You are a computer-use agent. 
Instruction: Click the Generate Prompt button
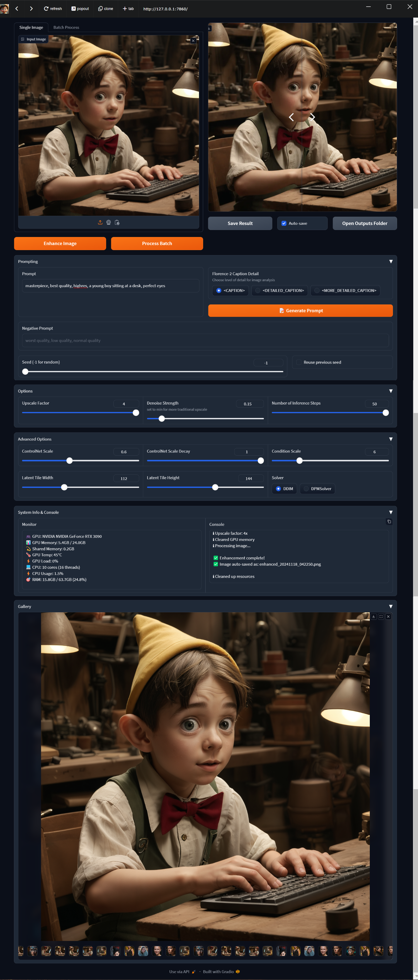(300, 310)
